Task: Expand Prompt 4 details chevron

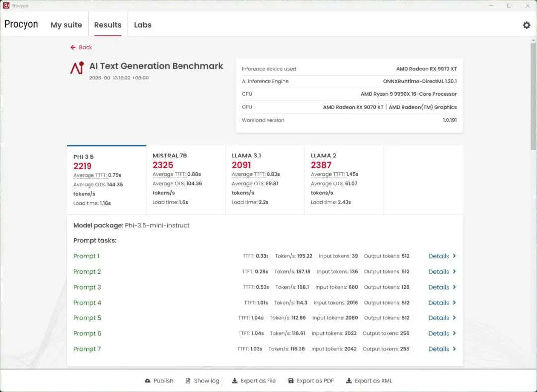Action: pos(454,303)
